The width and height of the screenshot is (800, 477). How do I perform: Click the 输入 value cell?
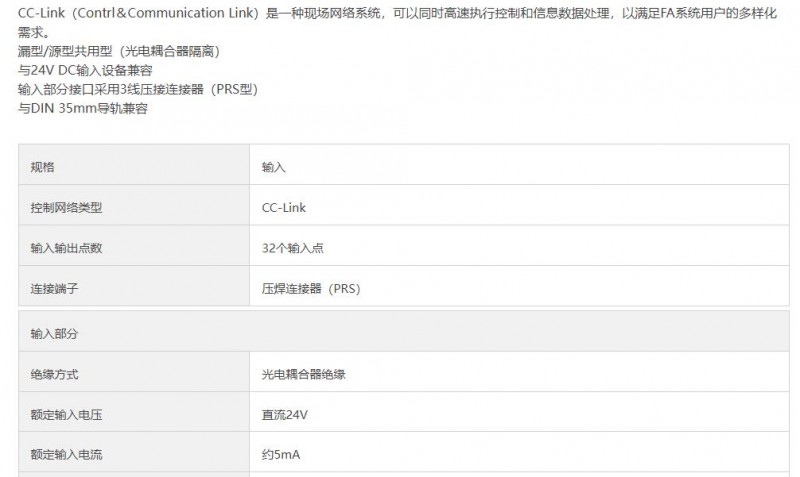coord(519,165)
